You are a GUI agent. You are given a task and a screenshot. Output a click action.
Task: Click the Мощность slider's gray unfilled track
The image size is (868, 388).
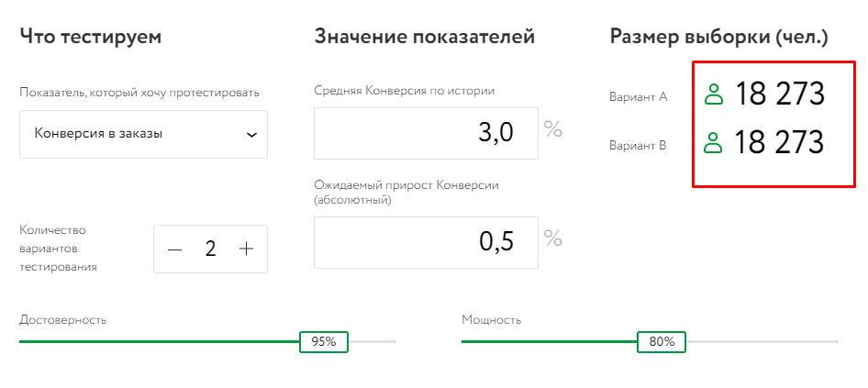pos(762,341)
